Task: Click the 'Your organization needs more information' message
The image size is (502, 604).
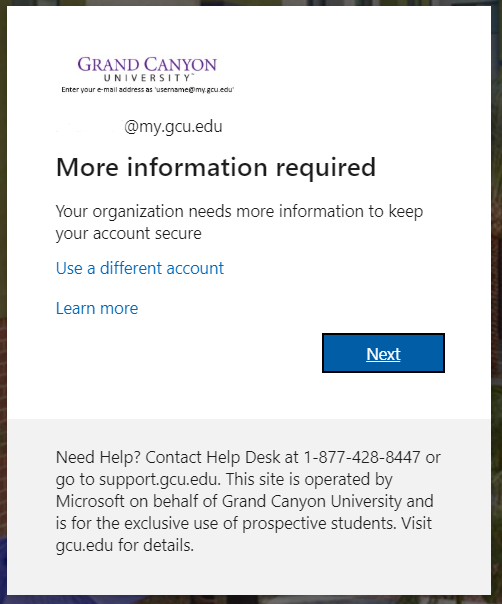Action: (x=239, y=222)
